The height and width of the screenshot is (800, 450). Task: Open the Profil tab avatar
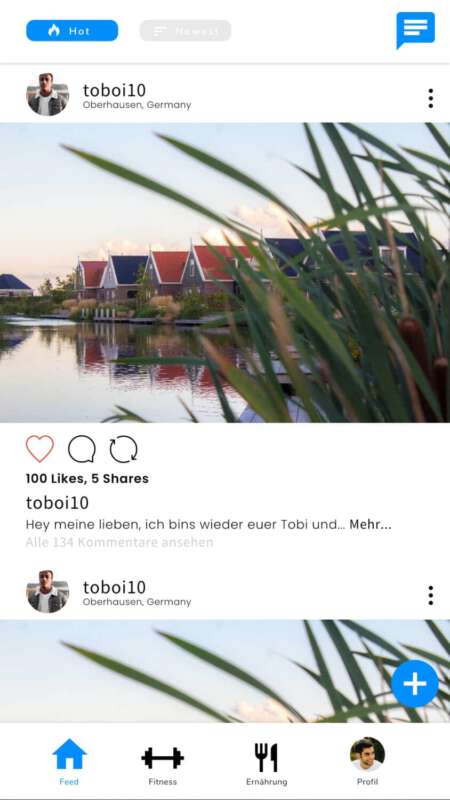click(367, 761)
